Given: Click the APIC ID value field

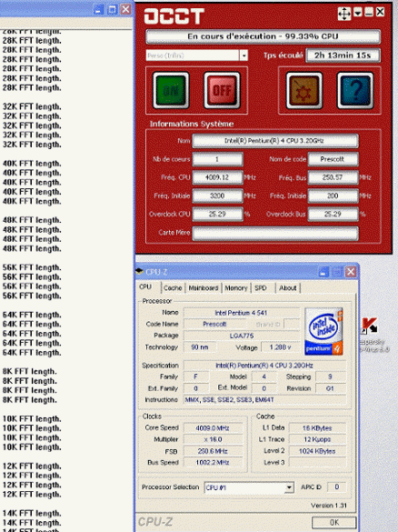Looking at the screenshot, I should (x=336, y=487).
